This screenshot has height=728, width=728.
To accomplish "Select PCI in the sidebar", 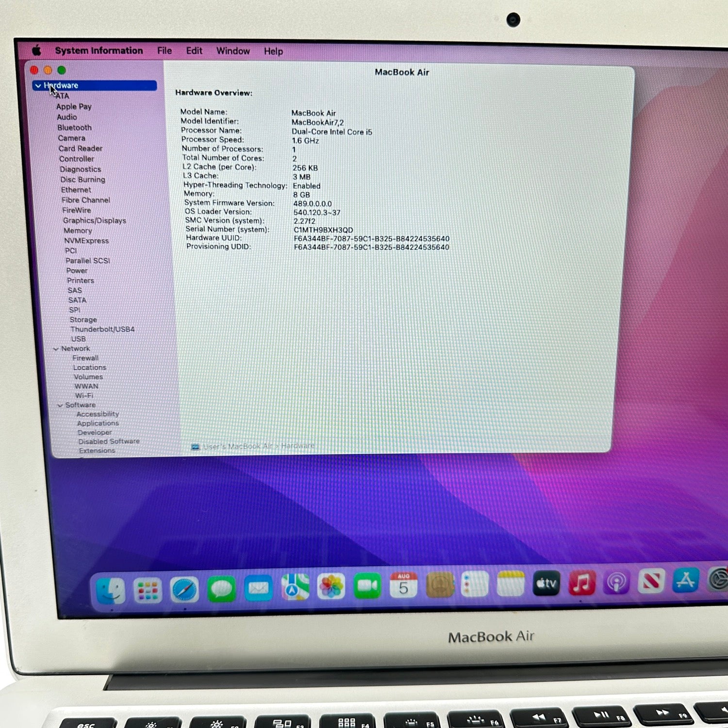I will [x=71, y=251].
